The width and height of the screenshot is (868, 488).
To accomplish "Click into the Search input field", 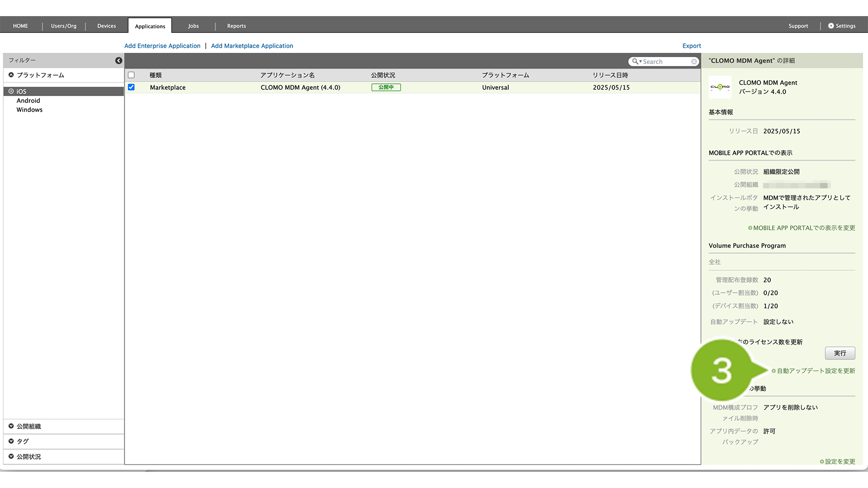I will pos(665,61).
